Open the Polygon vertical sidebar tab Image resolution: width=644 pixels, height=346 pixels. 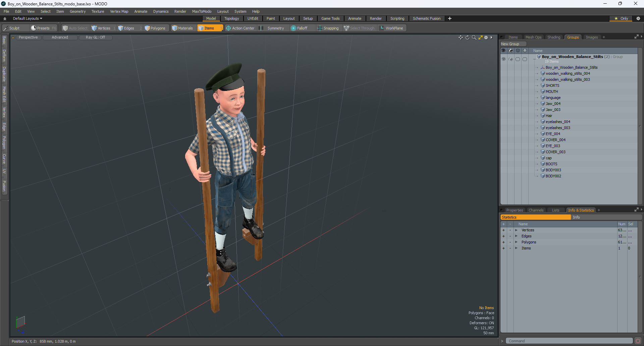coord(4,142)
